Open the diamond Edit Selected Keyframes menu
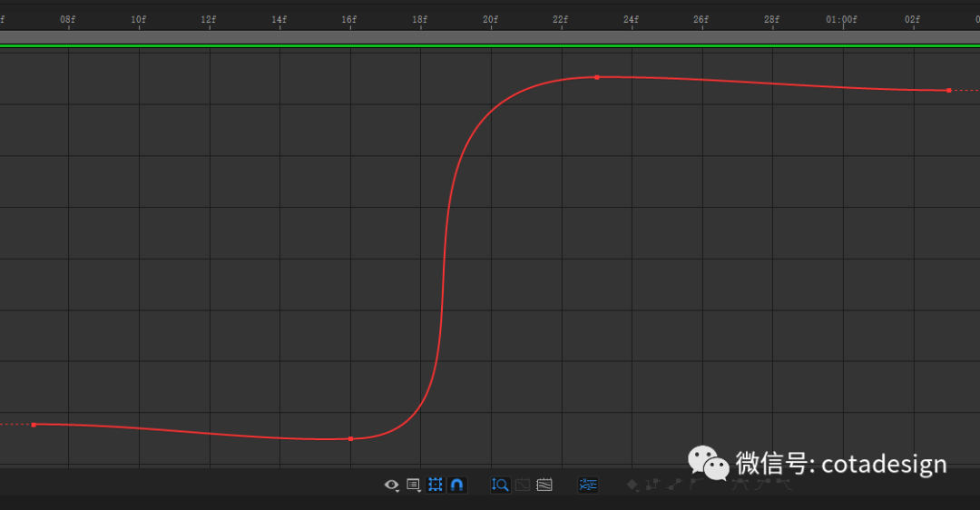The width and height of the screenshot is (980, 510). 632,485
